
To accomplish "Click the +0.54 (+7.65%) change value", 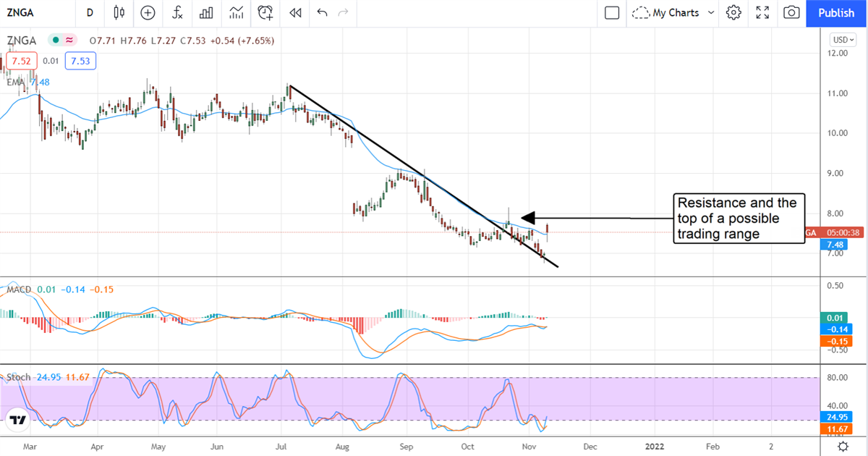I will 242,41.
